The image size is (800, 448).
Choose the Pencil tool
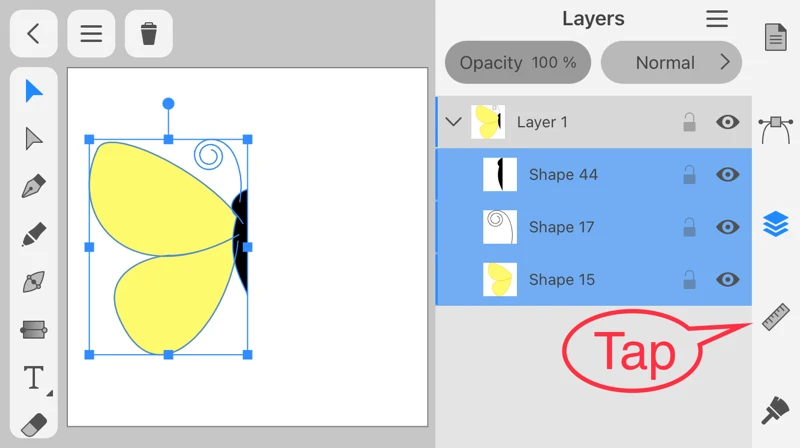(x=34, y=234)
